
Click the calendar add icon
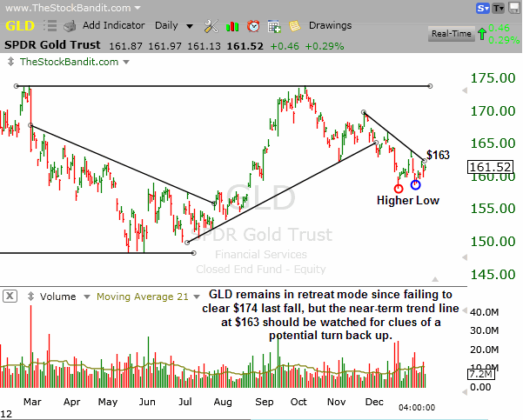click(x=274, y=26)
